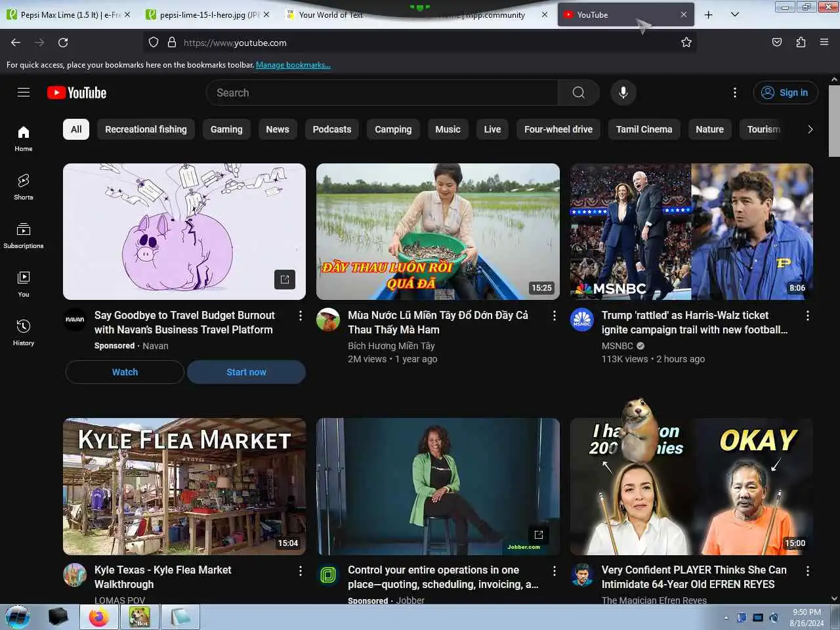Image resolution: width=840 pixels, height=630 pixels.
Task: Open Firefox in the taskbar
Action: pyautogui.click(x=99, y=618)
